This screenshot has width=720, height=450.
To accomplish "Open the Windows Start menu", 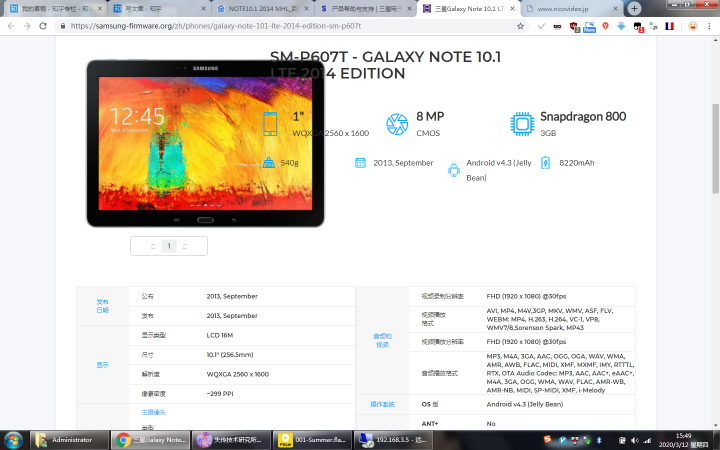I will (x=13, y=440).
